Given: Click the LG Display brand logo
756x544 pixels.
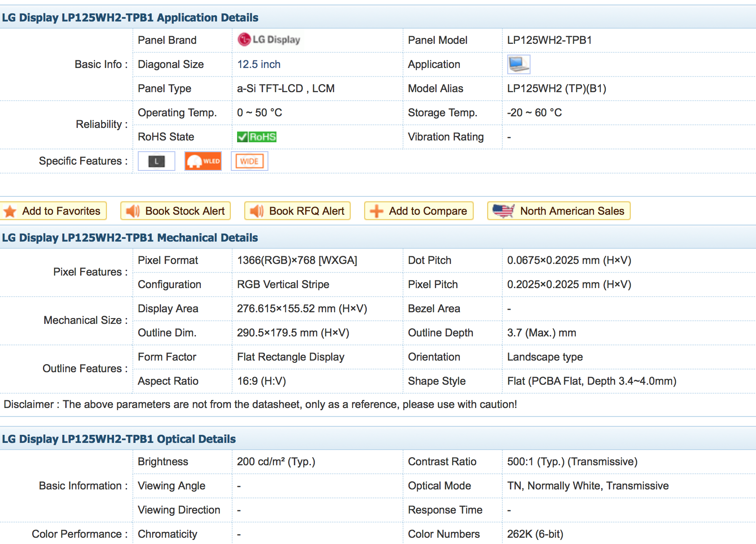Looking at the screenshot, I should (x=269, y=40).
